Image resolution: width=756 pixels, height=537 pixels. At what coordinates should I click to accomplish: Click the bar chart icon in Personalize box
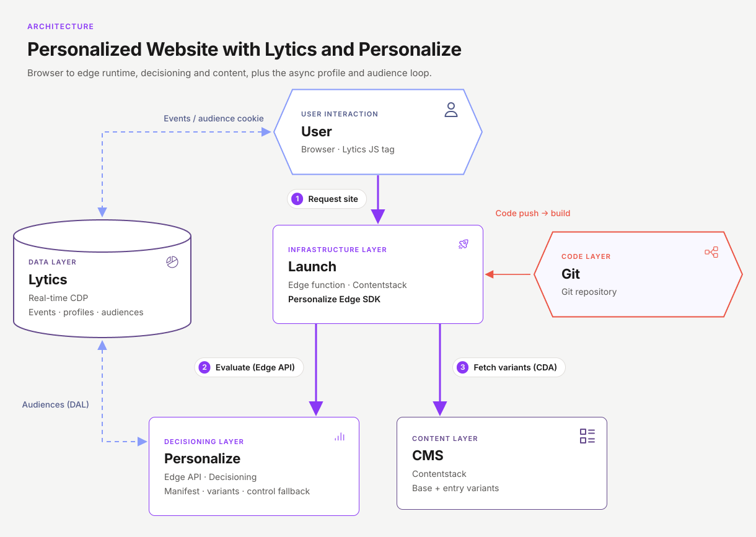340,437
